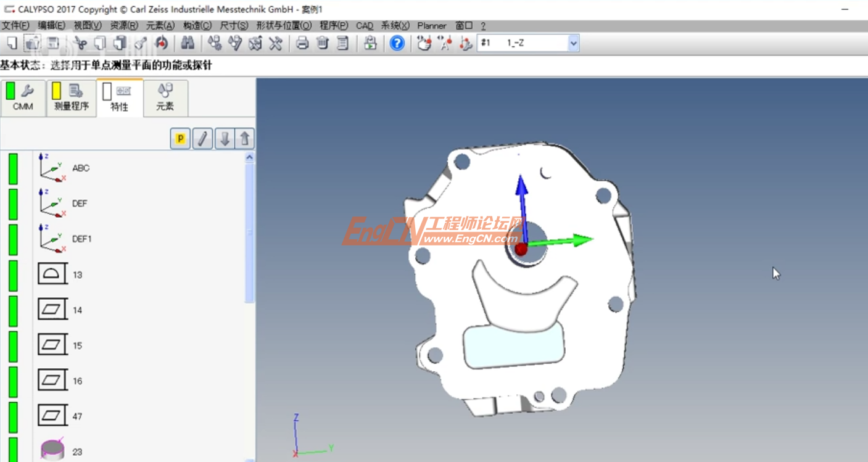
Task: Click the red probe path icon
Action: 466,43
